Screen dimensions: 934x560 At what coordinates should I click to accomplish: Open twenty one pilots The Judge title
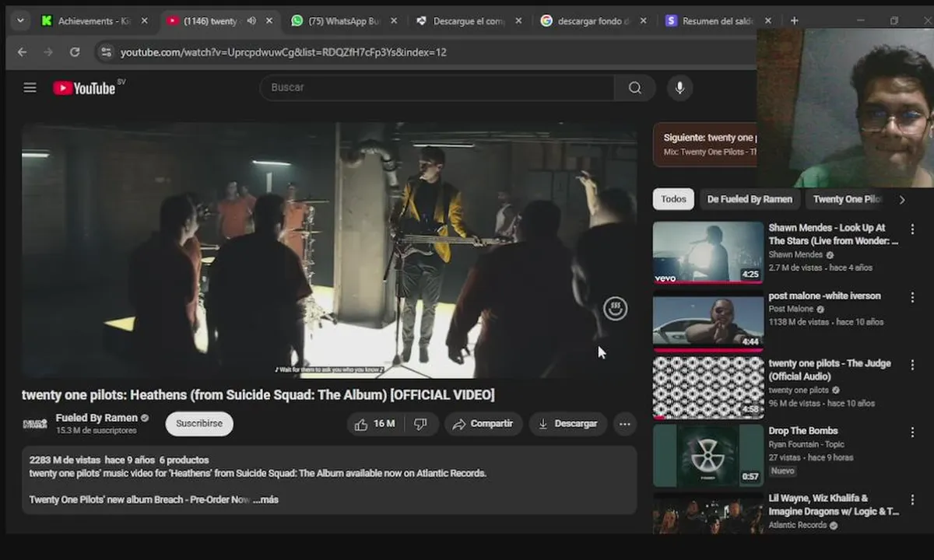[x=830, y=369]
